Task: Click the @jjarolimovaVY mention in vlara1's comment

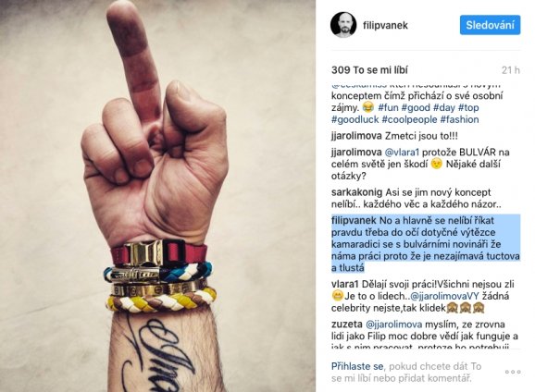Action: (x=444, y=296)
